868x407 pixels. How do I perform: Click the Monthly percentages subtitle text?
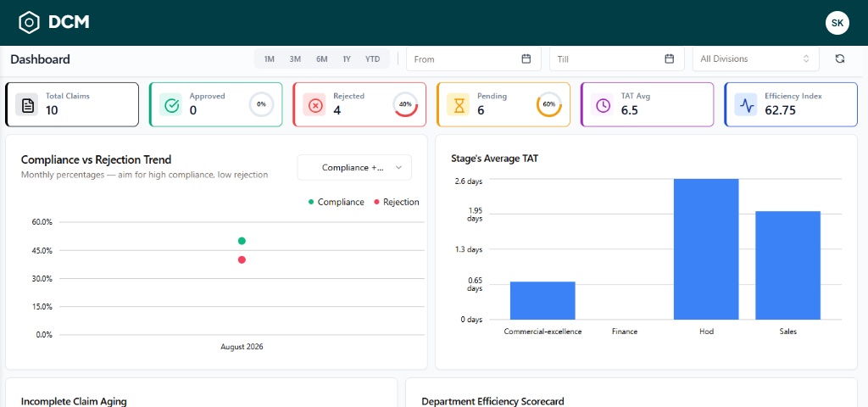point(144,175)
